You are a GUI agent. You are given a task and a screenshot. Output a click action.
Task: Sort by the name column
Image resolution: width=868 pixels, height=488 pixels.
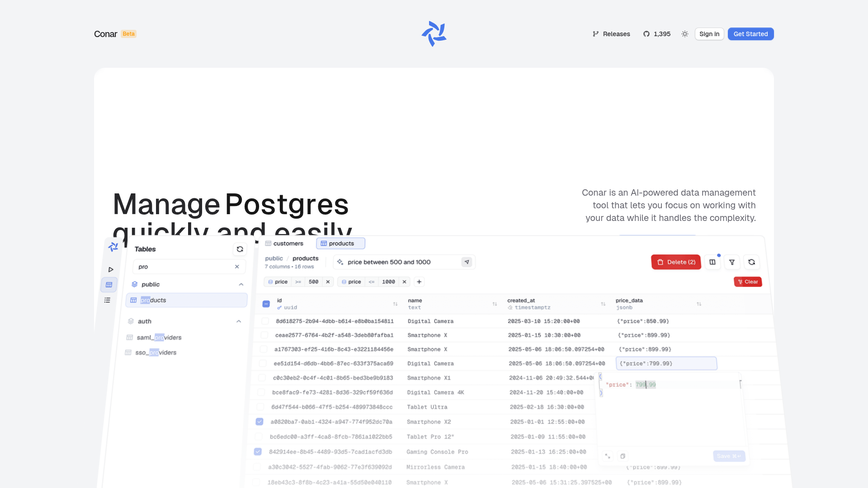(495, 304)
